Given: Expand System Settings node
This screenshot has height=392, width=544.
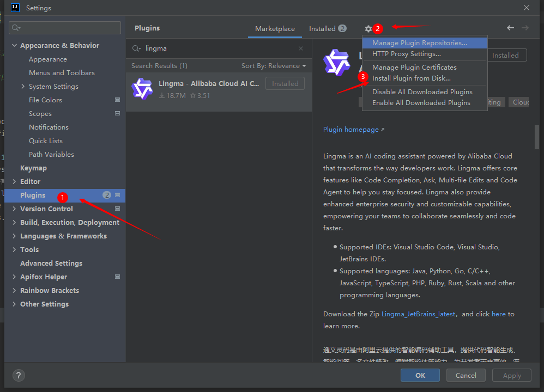Looking at the screenshot, I should click(23, 87).
